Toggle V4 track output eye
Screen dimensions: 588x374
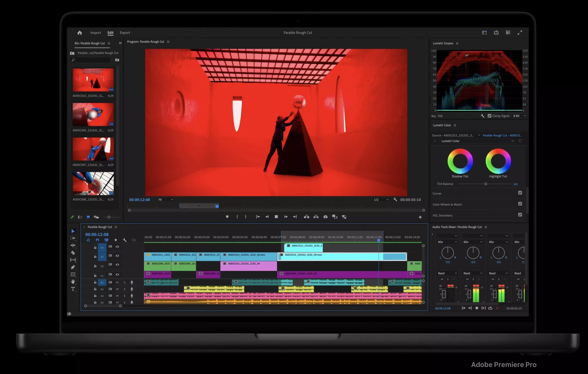[118, 247]
